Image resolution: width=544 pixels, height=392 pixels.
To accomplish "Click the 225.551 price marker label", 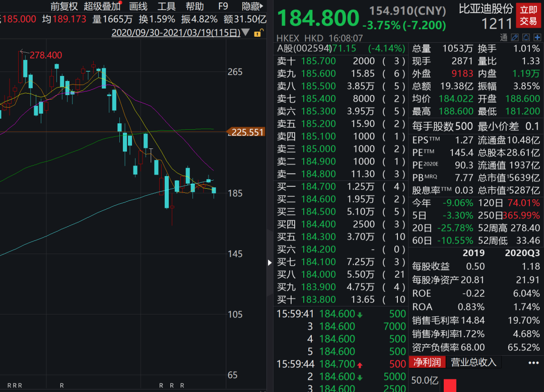I will coord(246,132).
